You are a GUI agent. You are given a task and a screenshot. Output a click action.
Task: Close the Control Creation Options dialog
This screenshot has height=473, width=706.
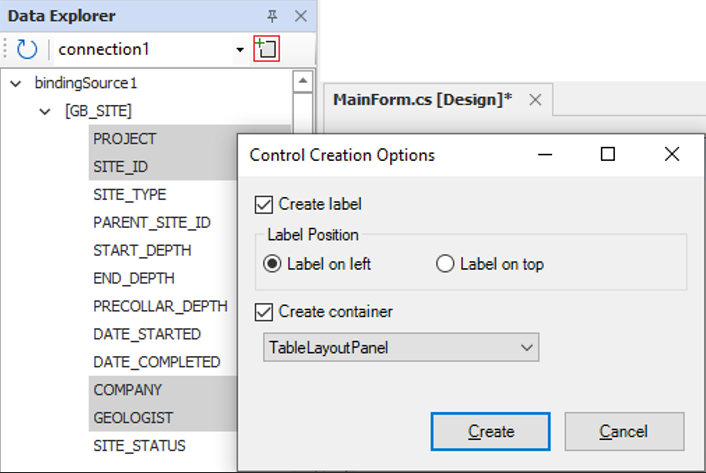(x=671, y=154)
